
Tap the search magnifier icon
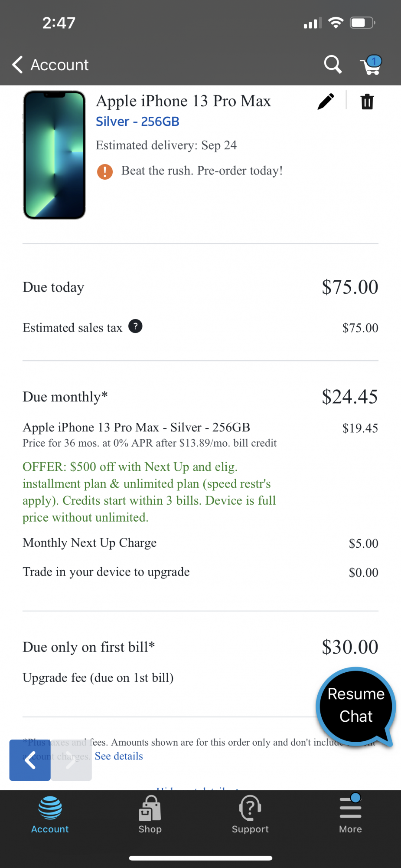click(x=333, y=65)
